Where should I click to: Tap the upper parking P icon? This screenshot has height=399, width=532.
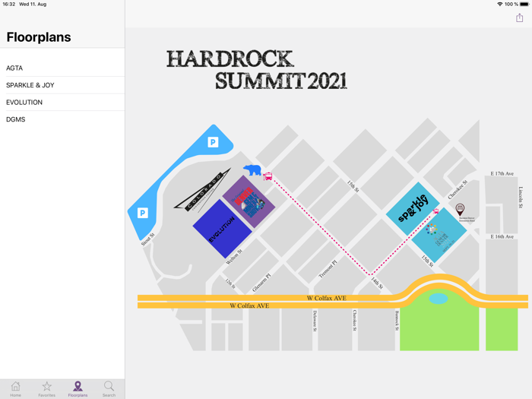coord(213,142)
